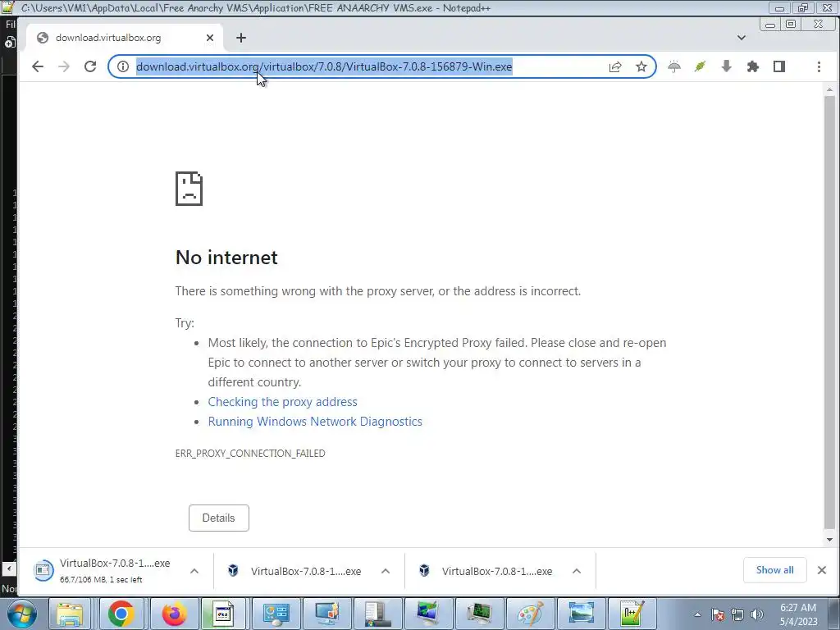The height and width of the screenshot is (630, 840).
Task: Share this page via address bar icon
Action: pos(615,66)
